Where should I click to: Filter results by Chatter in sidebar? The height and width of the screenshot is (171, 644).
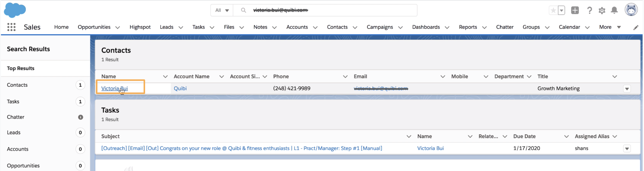pyautogui.click(x=45, y=117)
